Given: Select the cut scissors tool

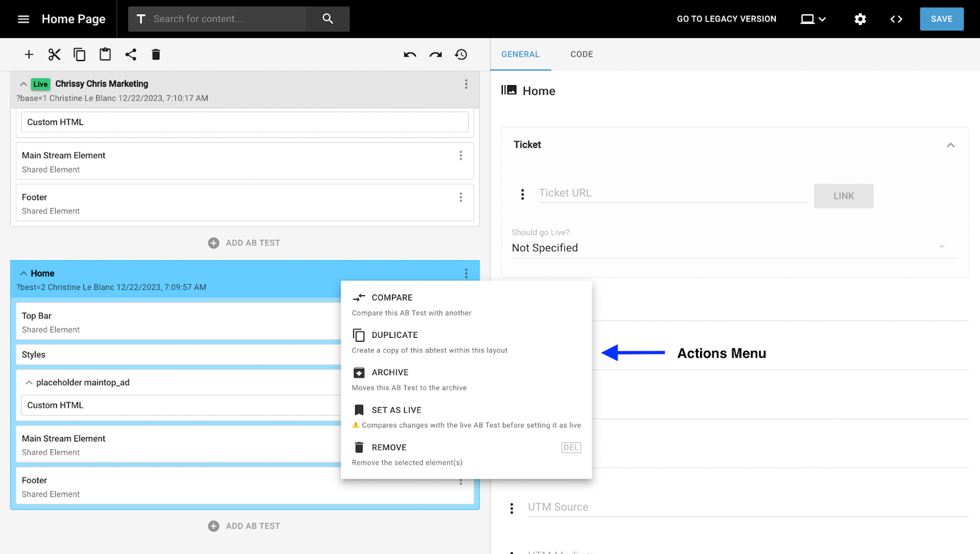Looking at the screenshot, I should (54, 54).
